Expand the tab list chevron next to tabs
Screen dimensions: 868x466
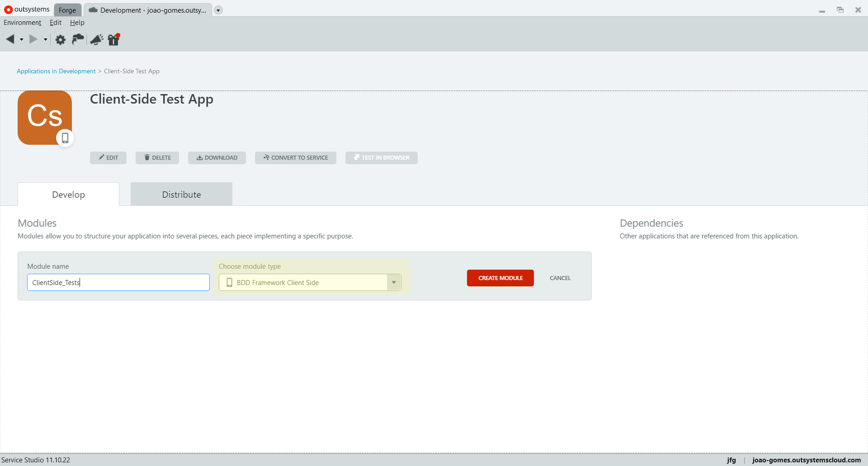tap(219, 10)
